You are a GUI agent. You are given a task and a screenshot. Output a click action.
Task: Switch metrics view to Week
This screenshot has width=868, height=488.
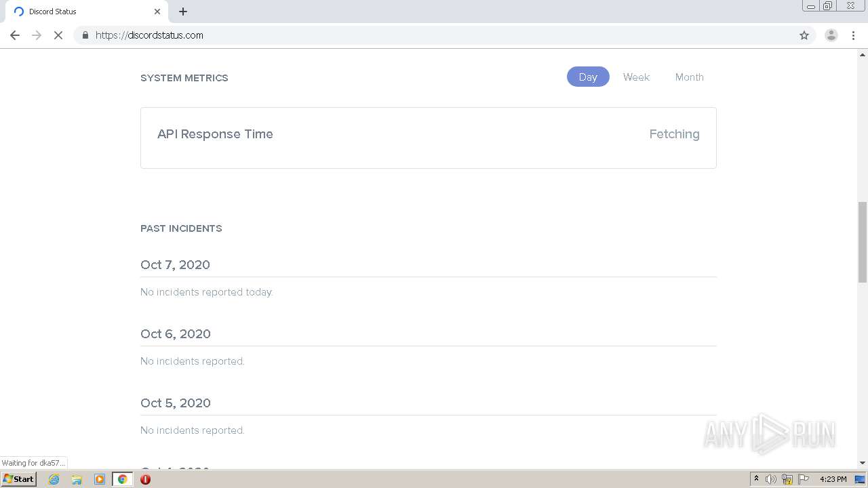click(636, 77)
